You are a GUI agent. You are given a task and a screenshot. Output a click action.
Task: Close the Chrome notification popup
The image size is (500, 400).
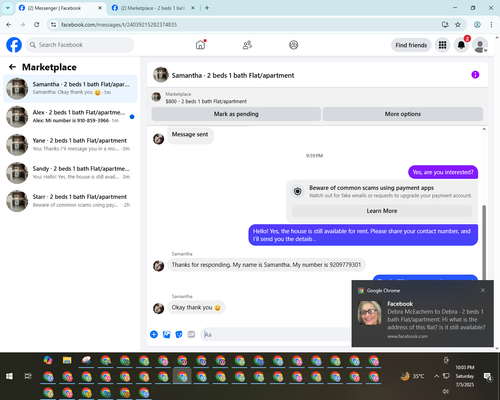[x=483, y=290]
